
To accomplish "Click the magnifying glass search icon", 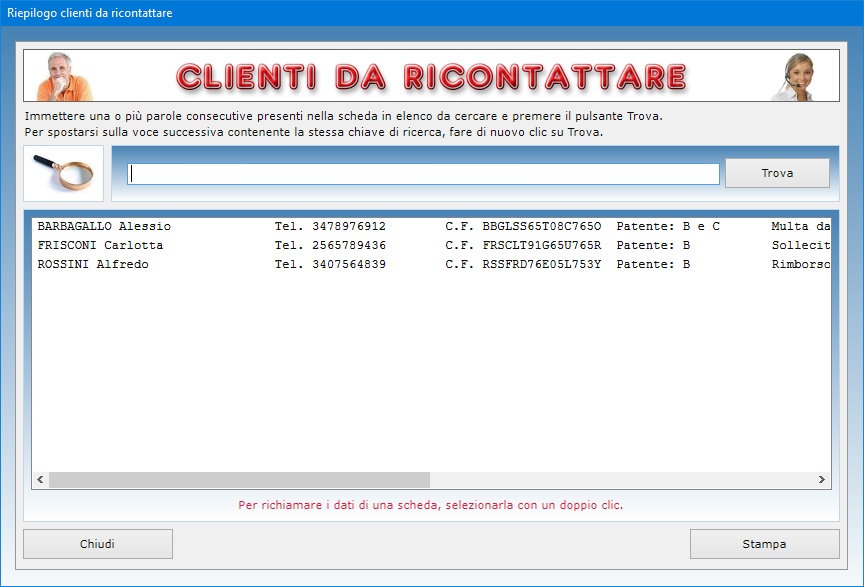I will pos(63,173).
